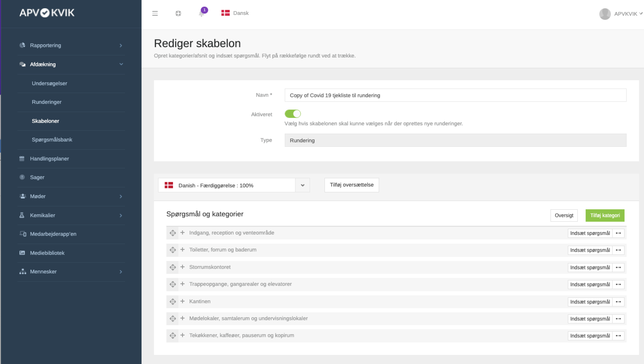Click into the Navn text field
Image resolution: width=644 pixels, height=364 pixels.
(x=455, y=95)
